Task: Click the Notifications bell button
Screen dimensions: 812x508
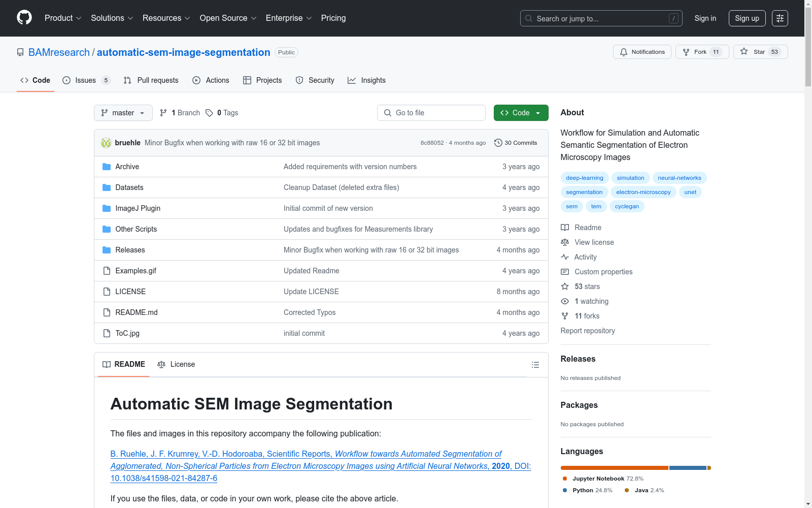Action: (x=642, y=52)
